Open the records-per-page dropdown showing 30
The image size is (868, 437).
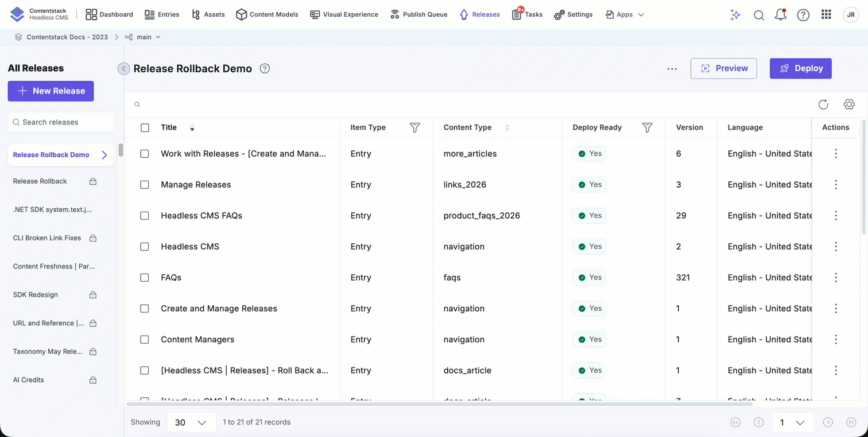191,422
